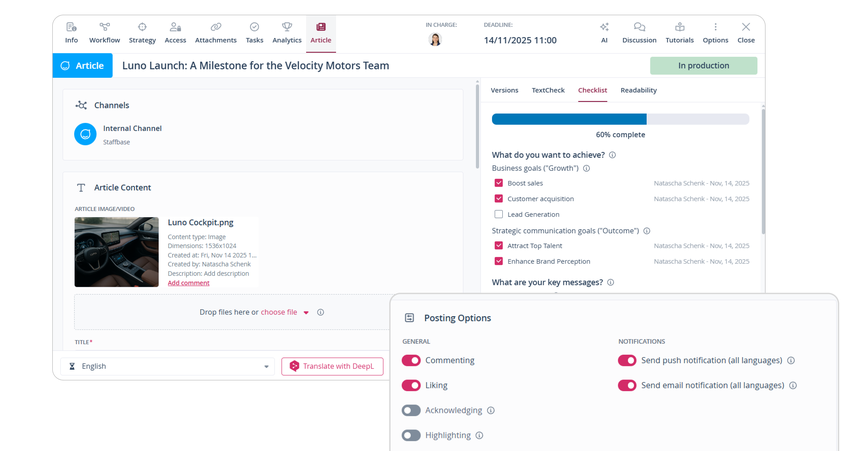
Task: Click the blue Article label button
Action: click(x=83, y=66)
